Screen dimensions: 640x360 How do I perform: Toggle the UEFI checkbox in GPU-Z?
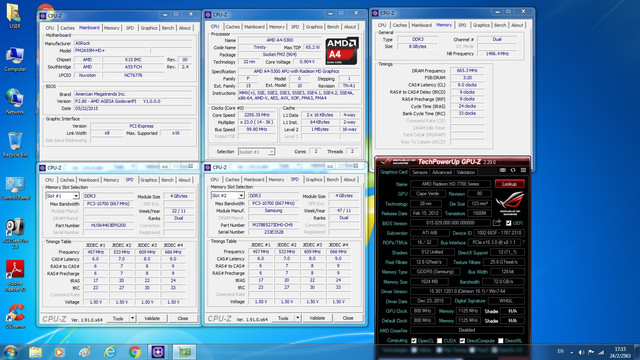point(509,223)
